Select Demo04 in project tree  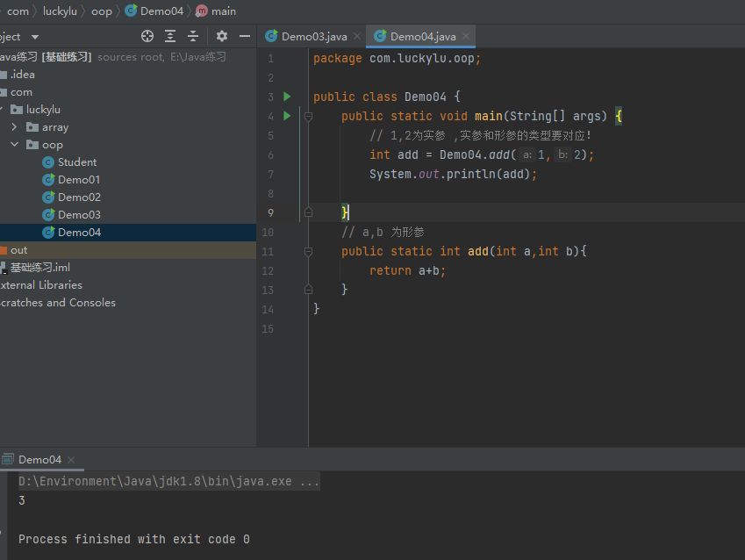[x=79, y=233]
